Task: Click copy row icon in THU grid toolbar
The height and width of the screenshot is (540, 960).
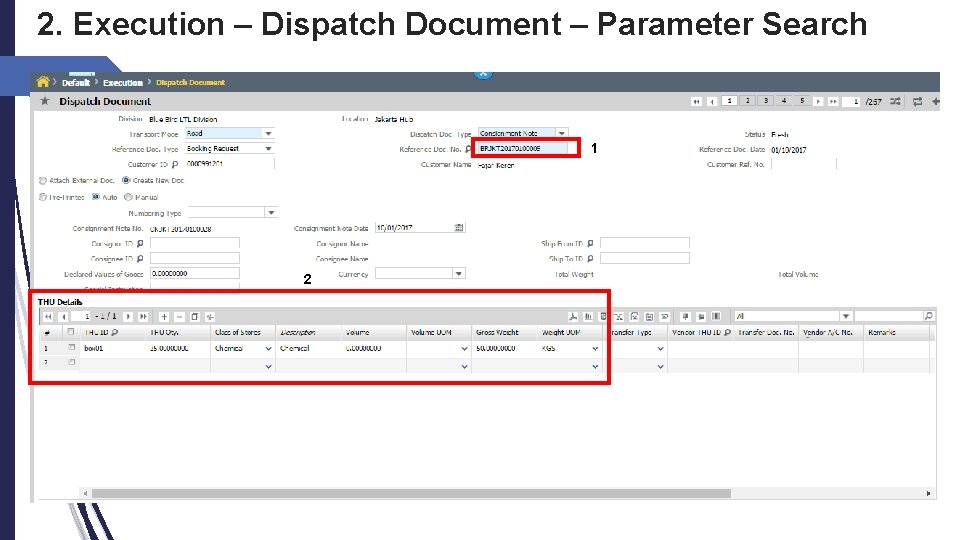Action: click(x=195, y=317)
